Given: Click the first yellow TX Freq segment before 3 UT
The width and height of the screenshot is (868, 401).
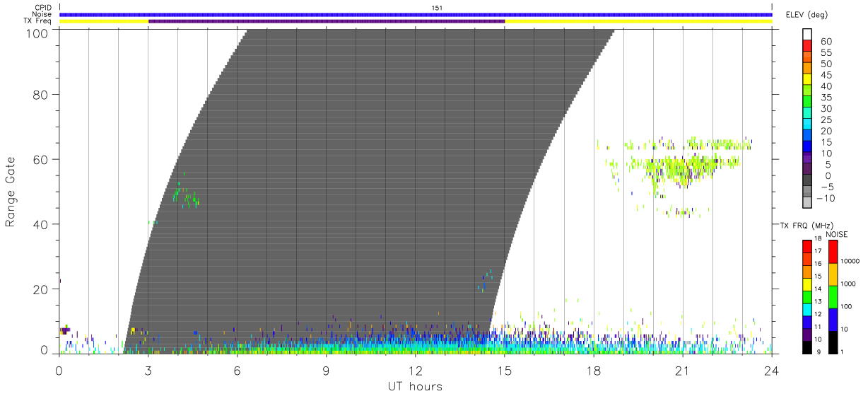Looking at the screenshot, I should pos(104,21).
